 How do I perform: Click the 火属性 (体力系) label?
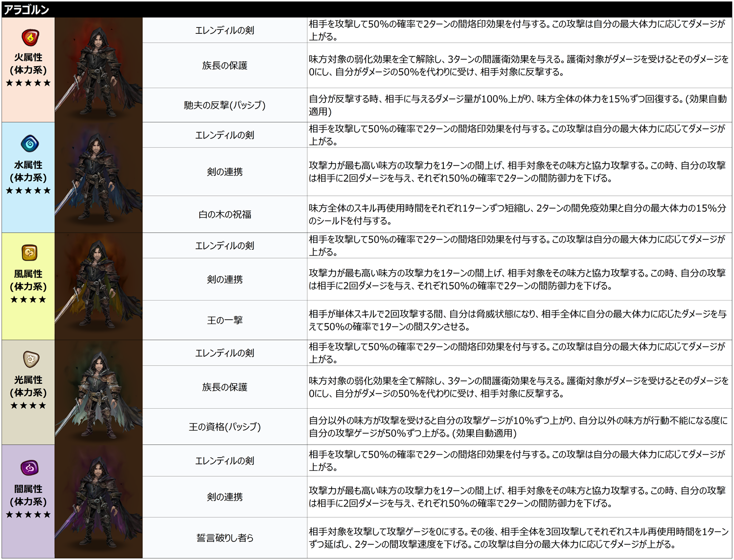click(28, 64)
